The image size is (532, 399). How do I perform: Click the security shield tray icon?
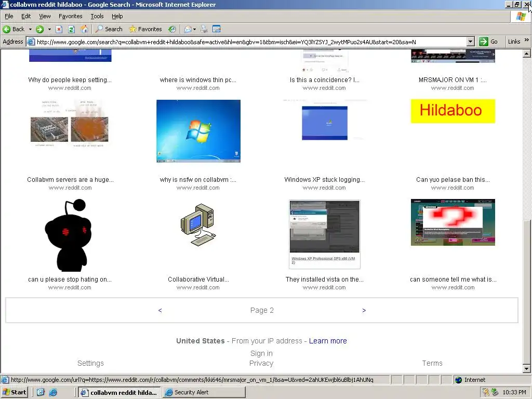point(486,392)
